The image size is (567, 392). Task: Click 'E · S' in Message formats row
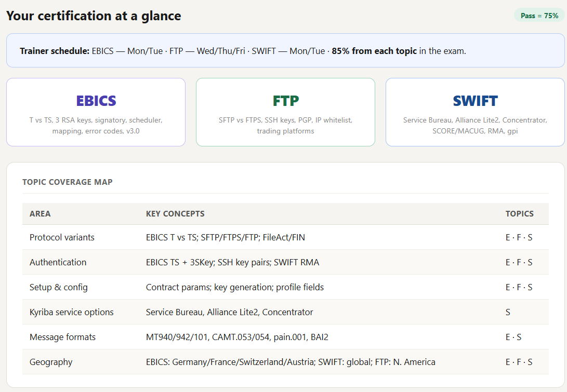pos(513,337)
